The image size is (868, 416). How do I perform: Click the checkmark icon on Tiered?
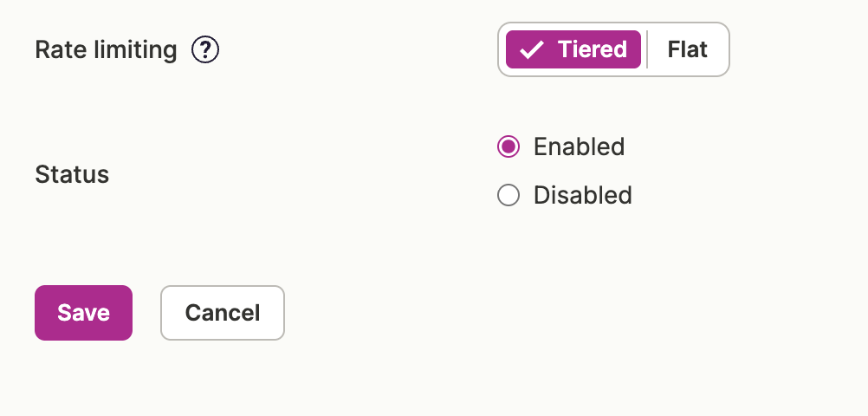tap(532, 50)
